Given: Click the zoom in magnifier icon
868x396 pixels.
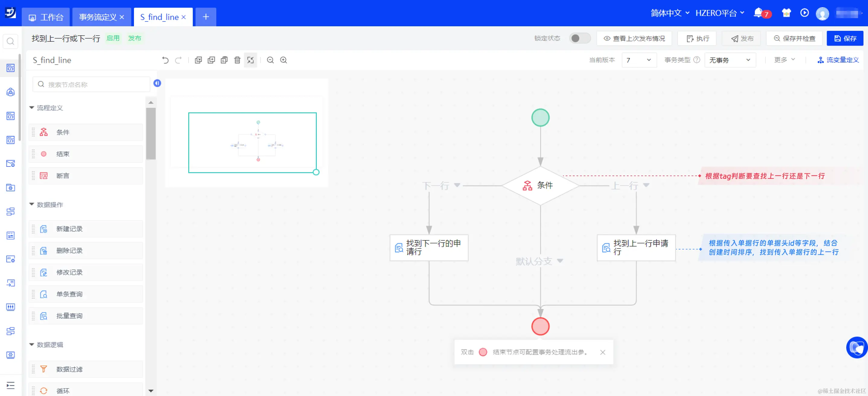Looking at the screenshot, I should click(x=284, y=60).
